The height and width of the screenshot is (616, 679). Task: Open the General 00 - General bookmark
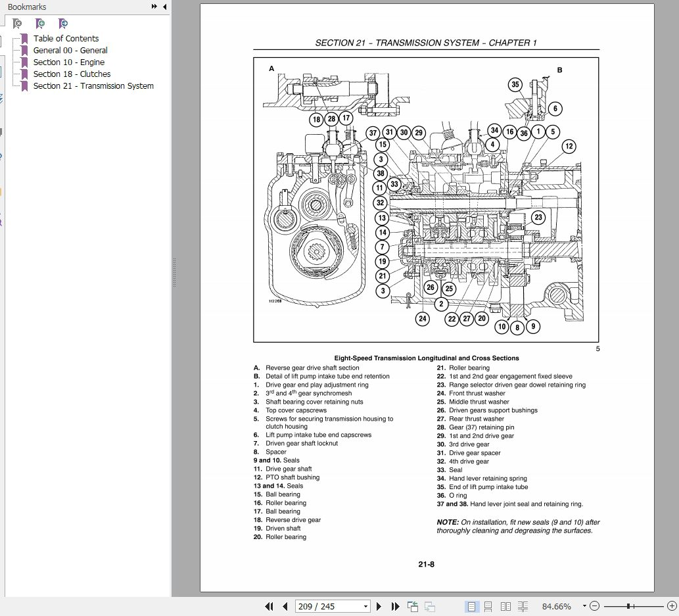[70, 50]
